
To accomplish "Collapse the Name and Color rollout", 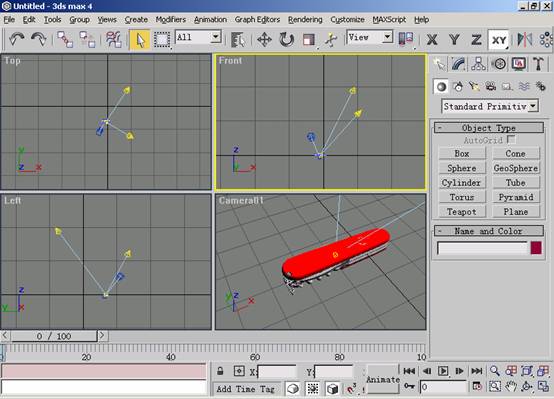I will (x=489, y=231).
